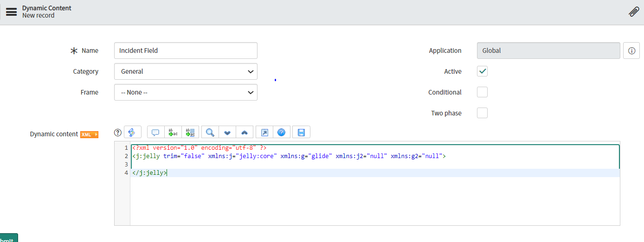Open the script editor help question mark
This screenshot has width=644, height=242.
click(118, 133)
